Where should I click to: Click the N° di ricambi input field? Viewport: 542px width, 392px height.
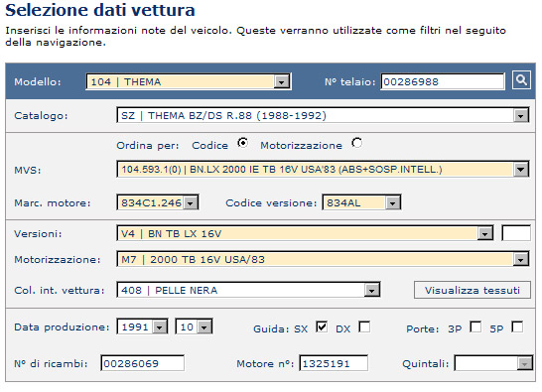[142, 363]
